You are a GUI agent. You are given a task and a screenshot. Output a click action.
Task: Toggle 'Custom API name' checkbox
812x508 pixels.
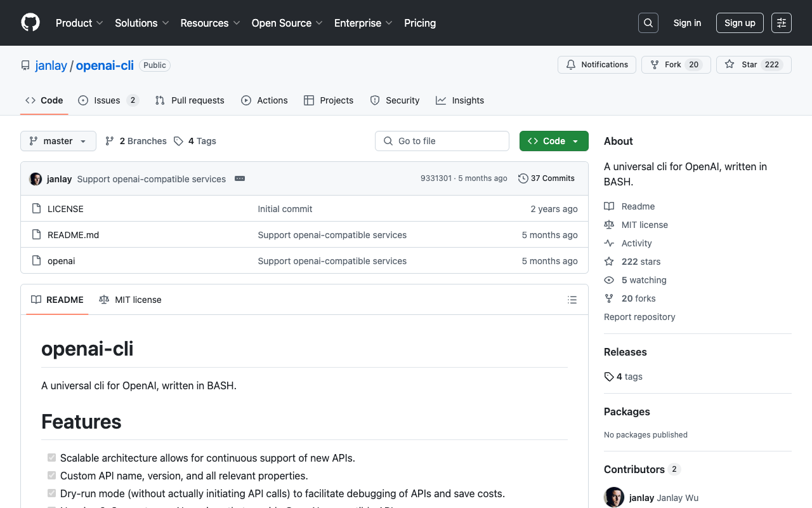point(52,476)
